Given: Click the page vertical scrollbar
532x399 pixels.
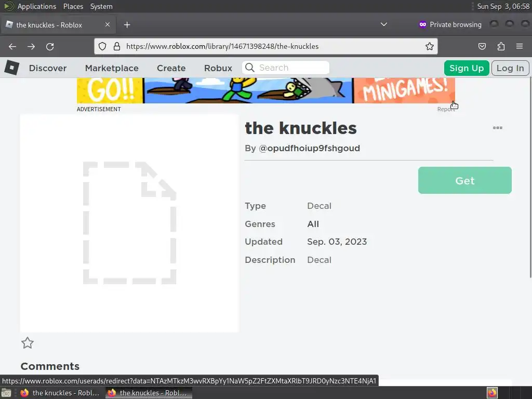Looking at the screenshot, I should coord(530,177).
